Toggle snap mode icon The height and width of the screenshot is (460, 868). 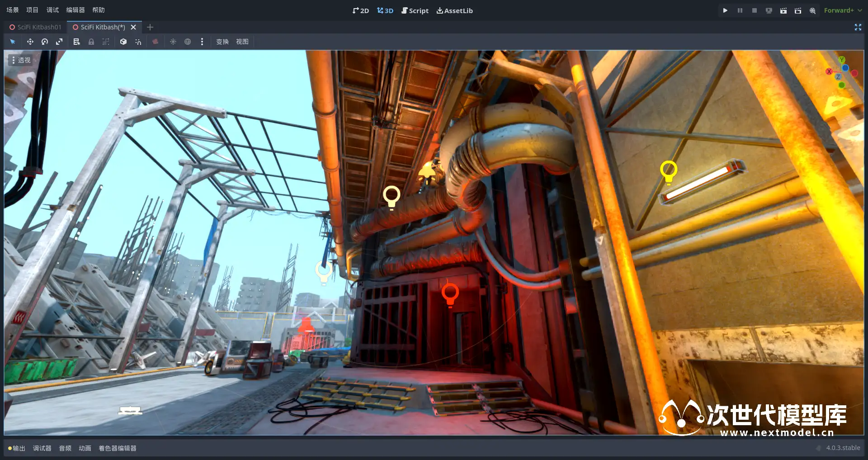(x=138, y=42)
